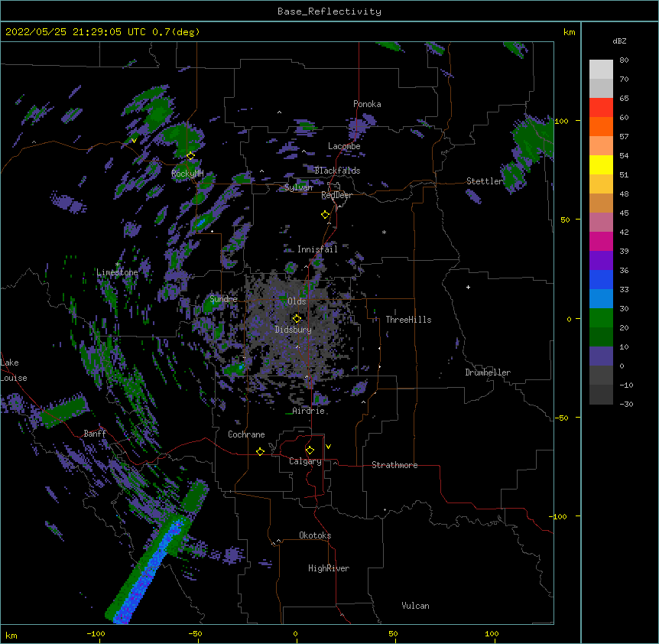Click the RockyMH label
This screenshot has width=659, height=644.
[187, 174]
